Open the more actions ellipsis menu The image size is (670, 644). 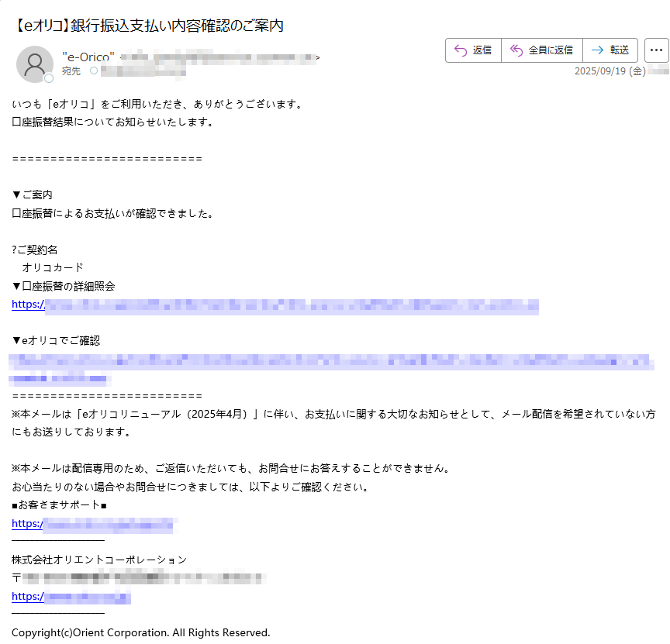pyautogui.click(x=656, y=50)
